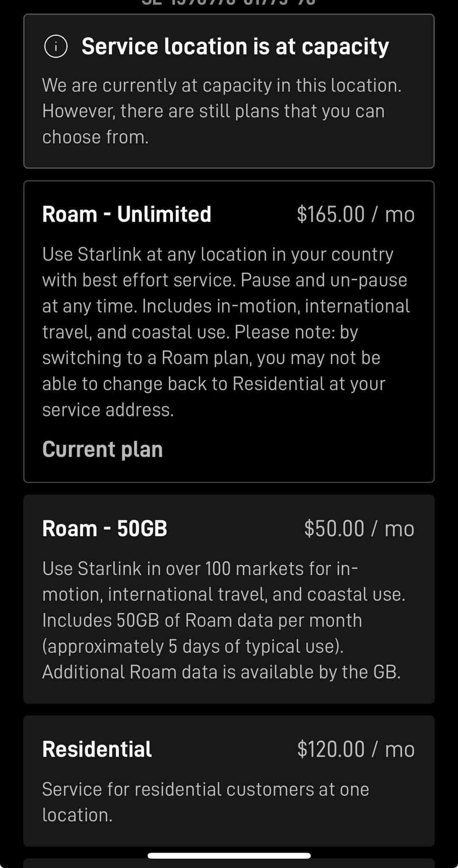Image resolution: width=458 pixels, height=868 pixels.
Task: Tap 'approximately 5 days of typical use' line
Action: point(193,646)
